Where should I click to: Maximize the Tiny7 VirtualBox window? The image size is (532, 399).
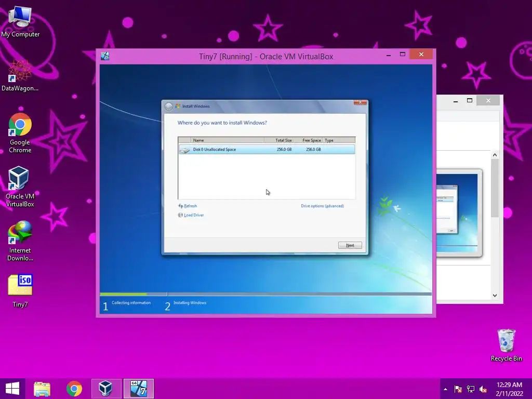403,54
